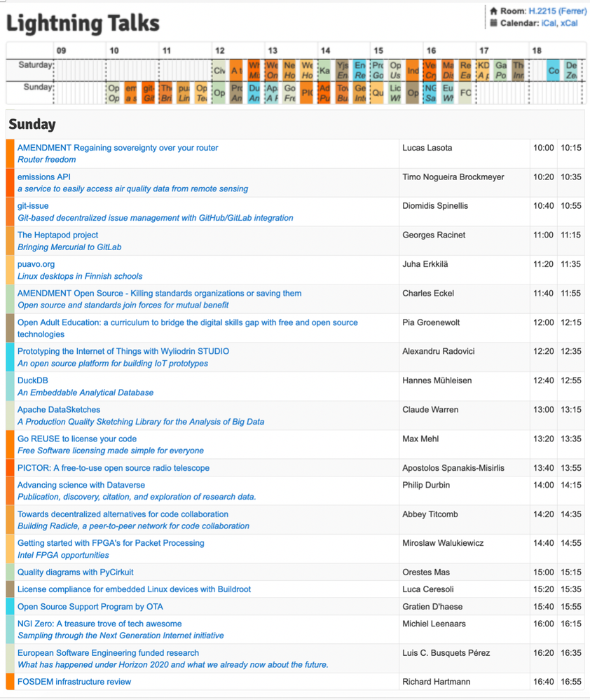Open the 'puavo.org' talk title link
Screen dimensions: 590x700
click(36, 264)
